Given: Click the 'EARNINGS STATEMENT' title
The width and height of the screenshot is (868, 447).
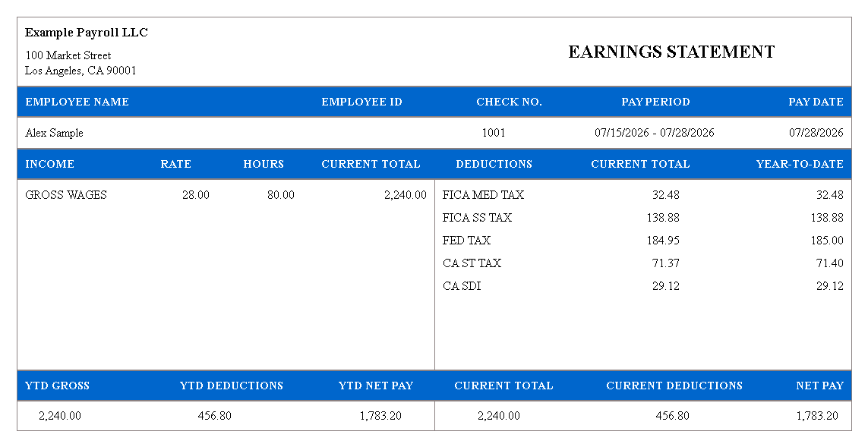Looking at the screenshot, I should [671, 52].
